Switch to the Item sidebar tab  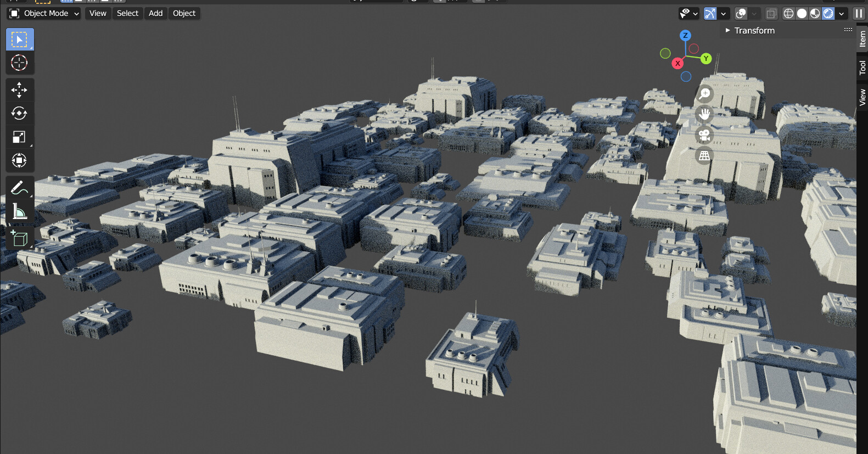pos(862,38)
